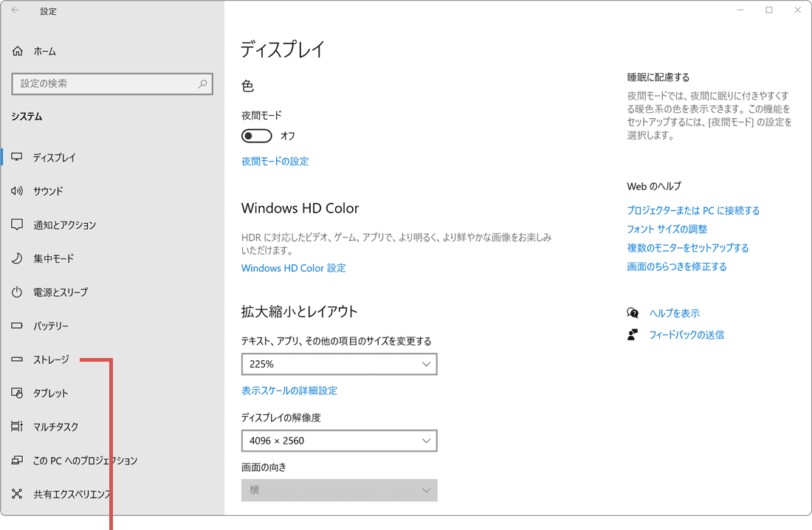Screen dimensions: 812x530
Task: Open the サウンド settings icon
Action: pyautogui.click(x=17, y=190)
